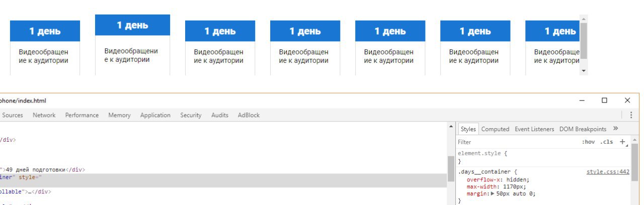Open the style.css:442 source link
The image size is (644, 205).
tap(608, 172)
